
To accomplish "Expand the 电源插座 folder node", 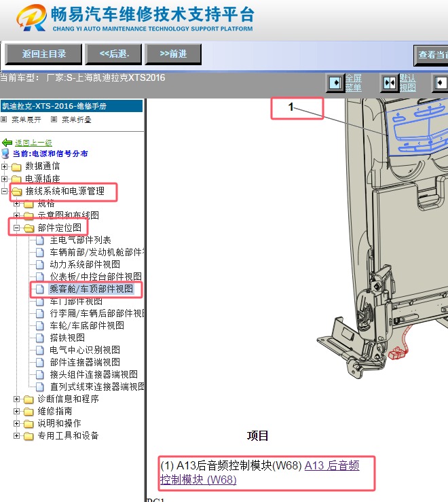I will coord(4,179).
